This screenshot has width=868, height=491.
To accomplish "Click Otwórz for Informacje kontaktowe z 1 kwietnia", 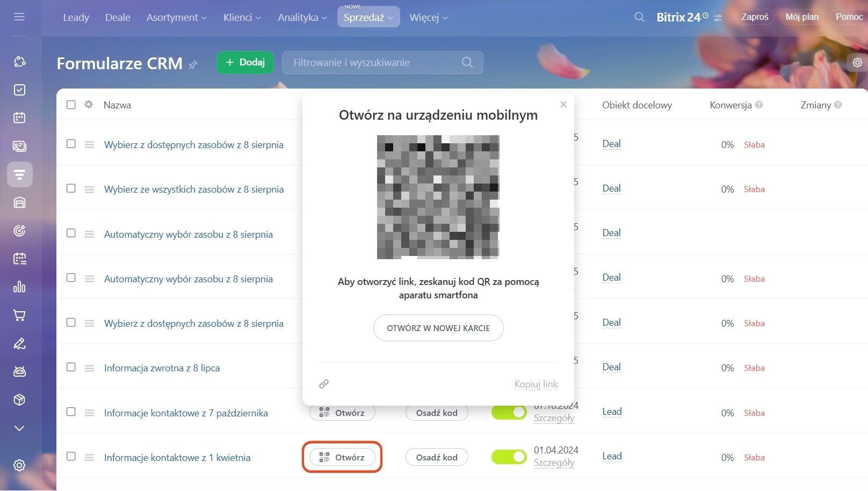I will pos(342,457).
